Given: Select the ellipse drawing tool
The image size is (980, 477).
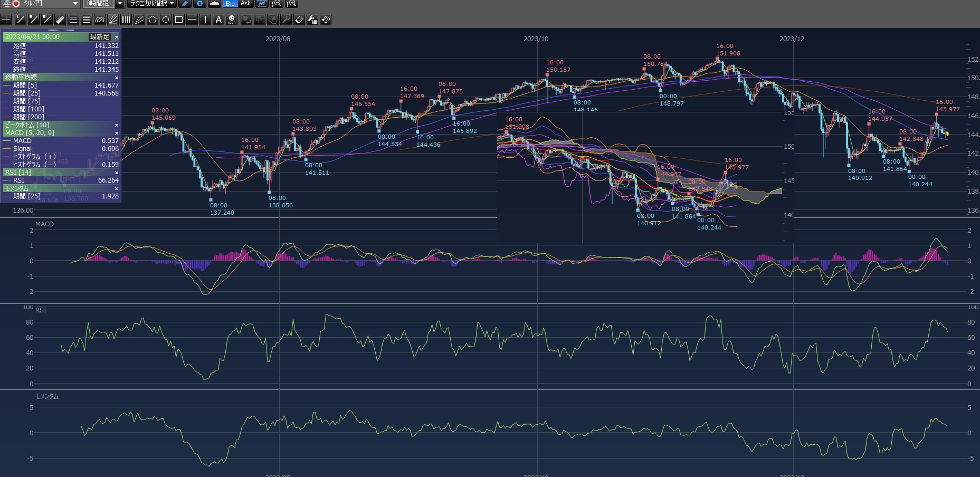Looking at the screenshot, I should click(166, 20).
